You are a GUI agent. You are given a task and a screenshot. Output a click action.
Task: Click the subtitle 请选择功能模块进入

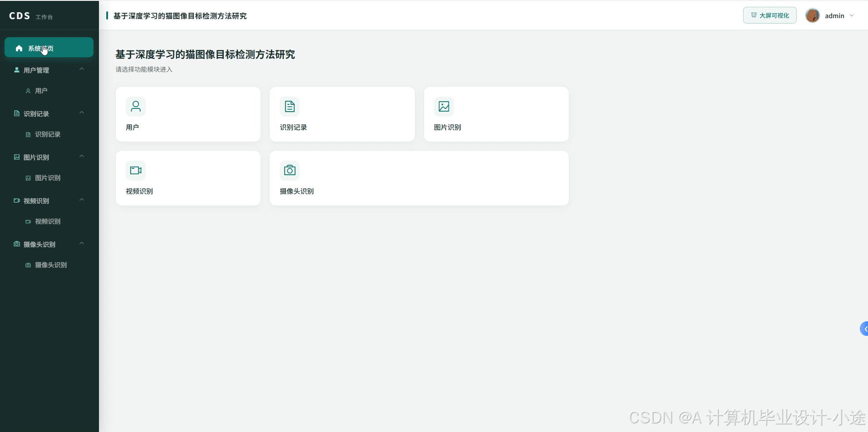144,69
